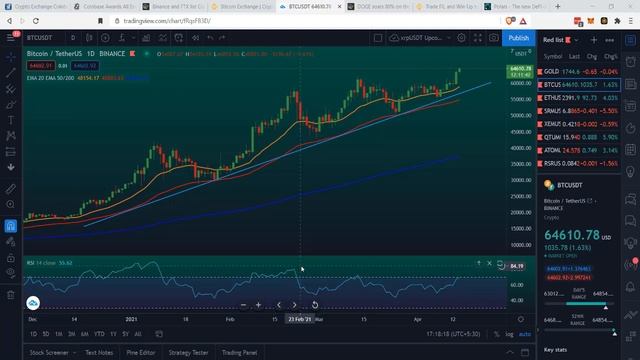
Task: Zoom out chart with minus button
Action: (x=243, y=305)
